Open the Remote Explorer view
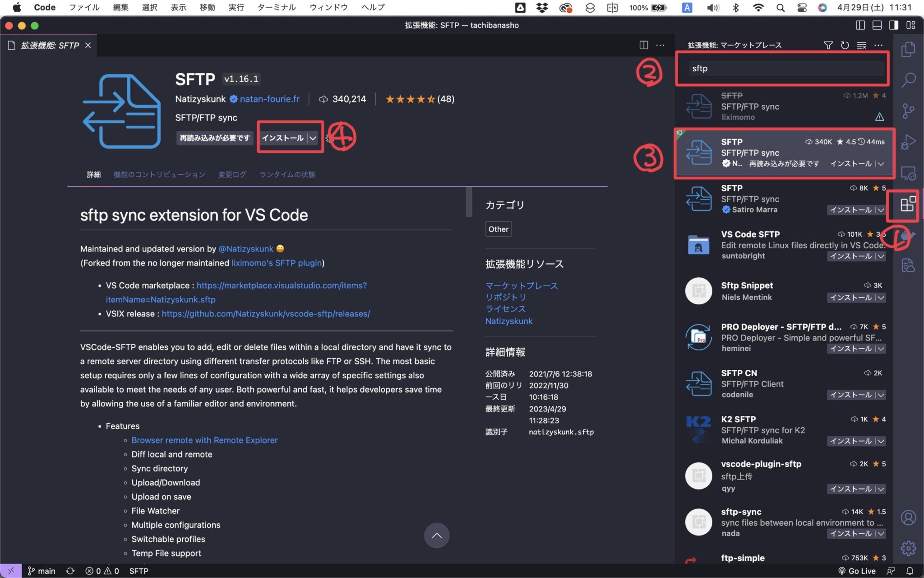The height and width of the screenshot is (578, 924). click(909, 173)
